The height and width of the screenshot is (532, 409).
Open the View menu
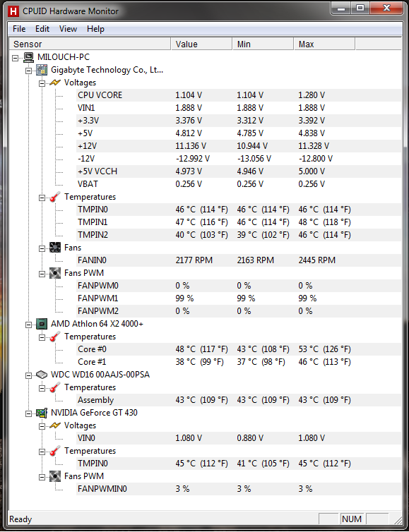(68, 29)
